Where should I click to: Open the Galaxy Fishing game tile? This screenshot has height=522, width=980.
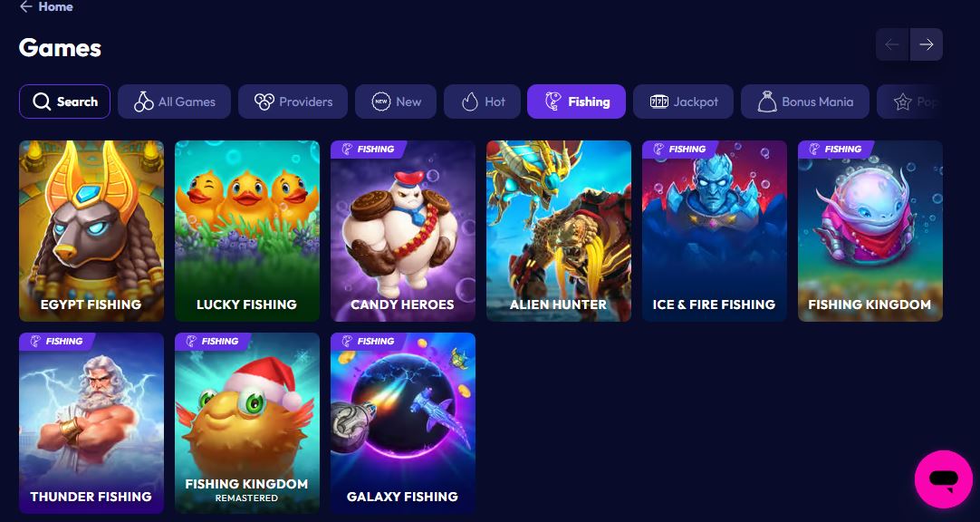403,423
